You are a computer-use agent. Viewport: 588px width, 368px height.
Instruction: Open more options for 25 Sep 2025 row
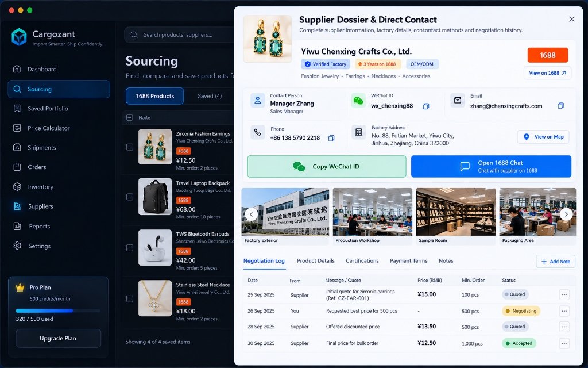pyautogui.click(x=564, y=295)
